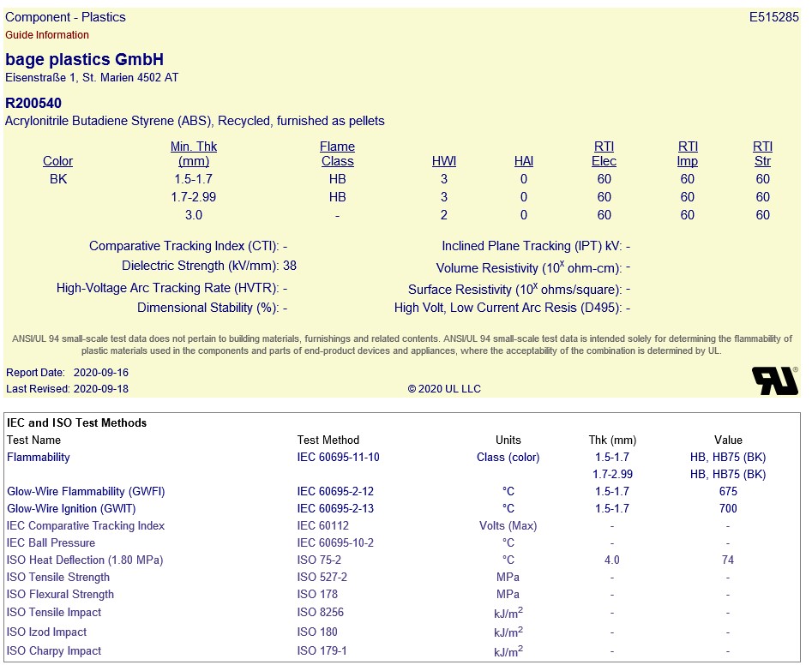The height and width of the screenshot is (665, 812).
Task: Select file number E515285
Action: (773, 17)
